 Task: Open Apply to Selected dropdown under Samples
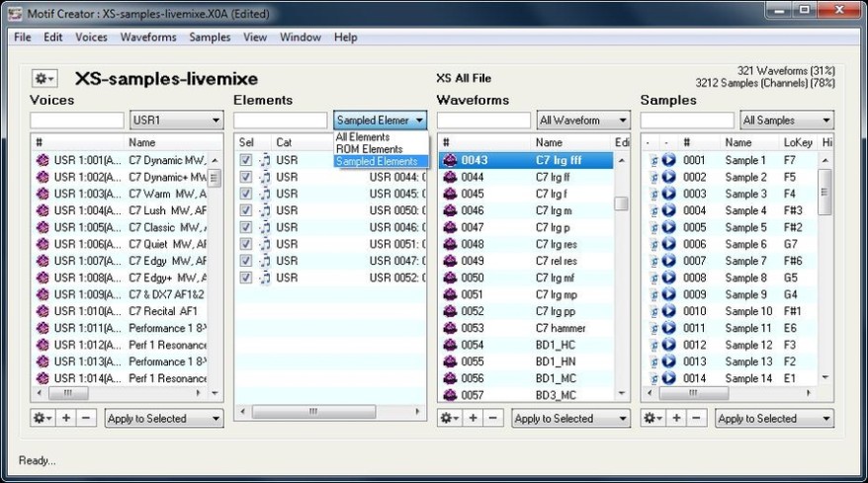pos(774,418)
